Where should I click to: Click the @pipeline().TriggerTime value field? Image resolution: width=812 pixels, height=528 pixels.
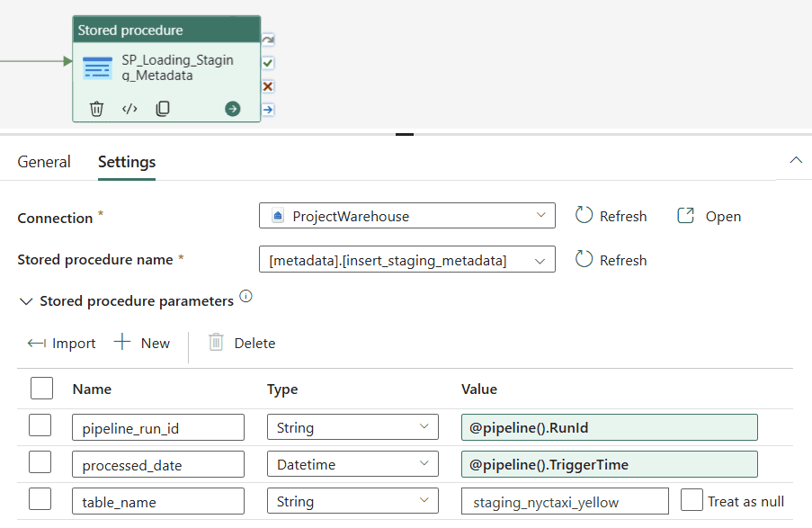610,464
